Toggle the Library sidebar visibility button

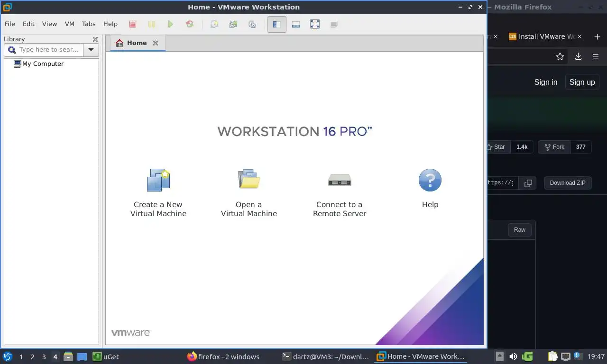(277, 24)
